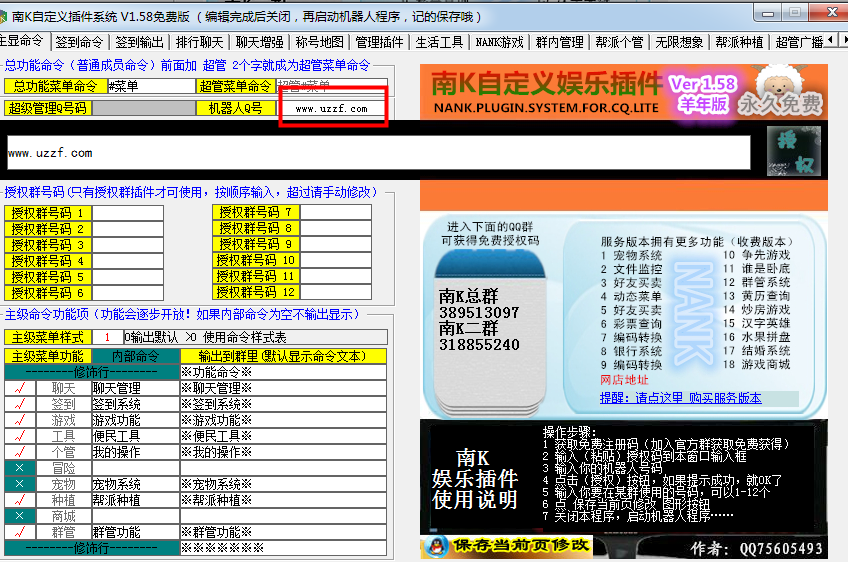Click the 主级菜单样式 value field
This screenshot has width=848, height=562.
pyautogui.click(x=108, y=338)
